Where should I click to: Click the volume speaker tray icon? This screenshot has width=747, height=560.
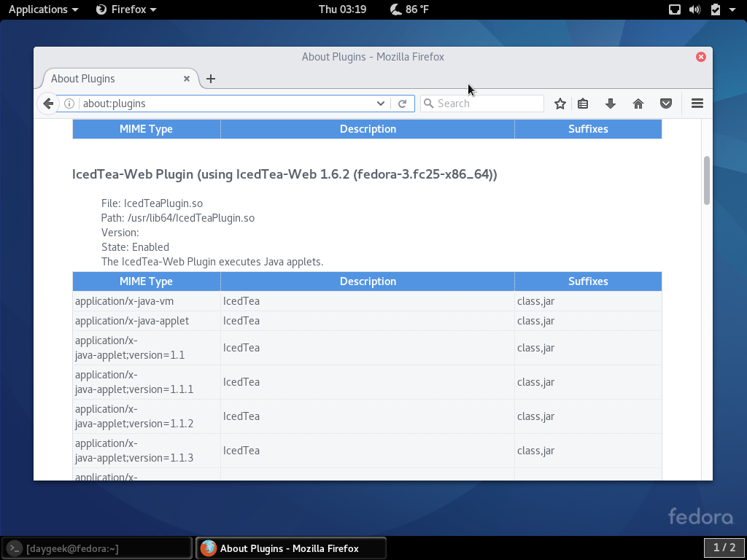pyautogui.click(x=695, y=9)
